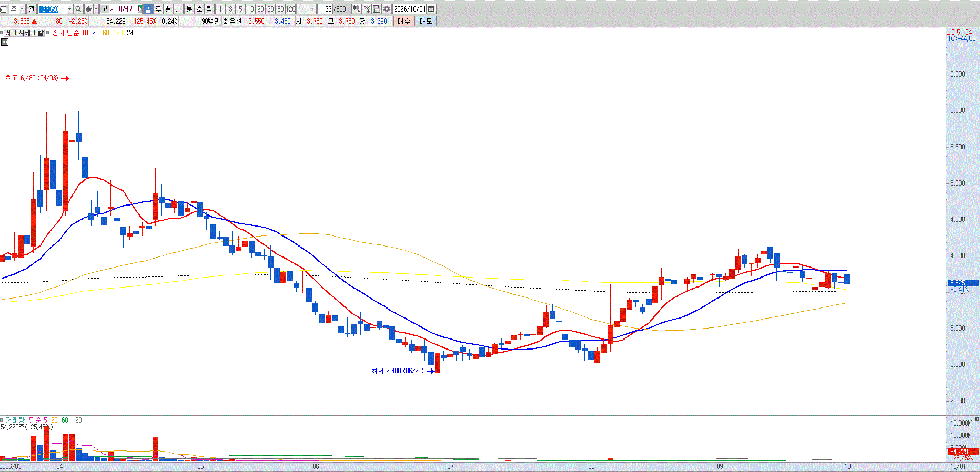Click the 제이씨케미칼 chart legend label
Image resolution: width=980 pixels, height=472 pixels.
point(25,33)
